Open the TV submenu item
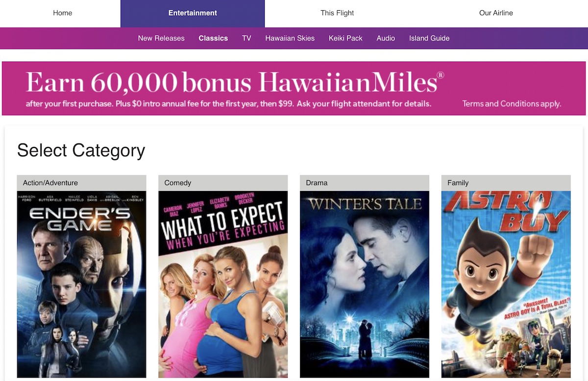This screenshot has height=381, width=588. (246, 38)
